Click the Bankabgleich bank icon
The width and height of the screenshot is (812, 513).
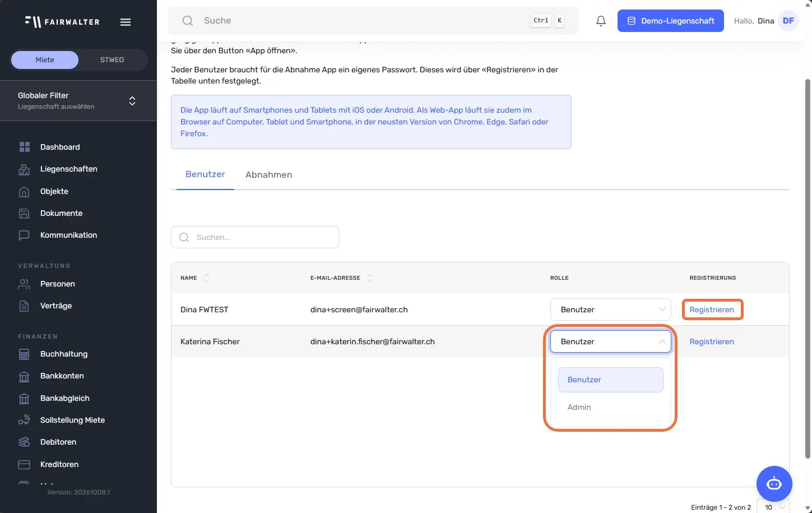click(24, 399)
